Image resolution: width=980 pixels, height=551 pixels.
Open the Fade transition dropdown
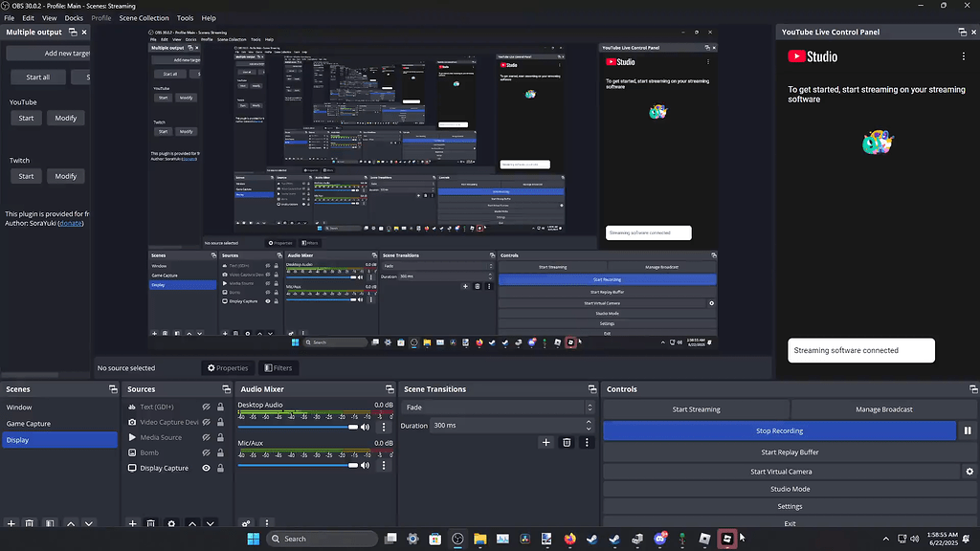[590, 407]
